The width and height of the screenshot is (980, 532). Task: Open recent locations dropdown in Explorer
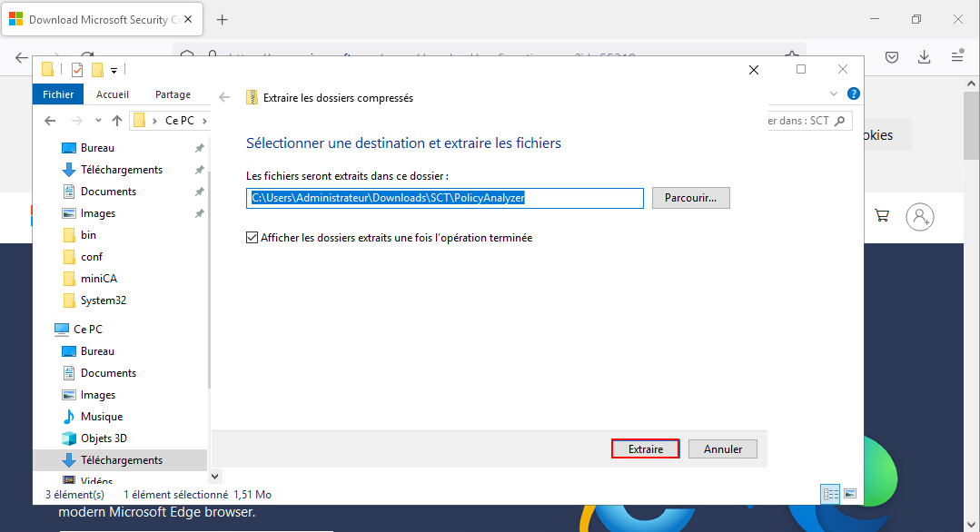pyautogui.click(x=97, y=121)
